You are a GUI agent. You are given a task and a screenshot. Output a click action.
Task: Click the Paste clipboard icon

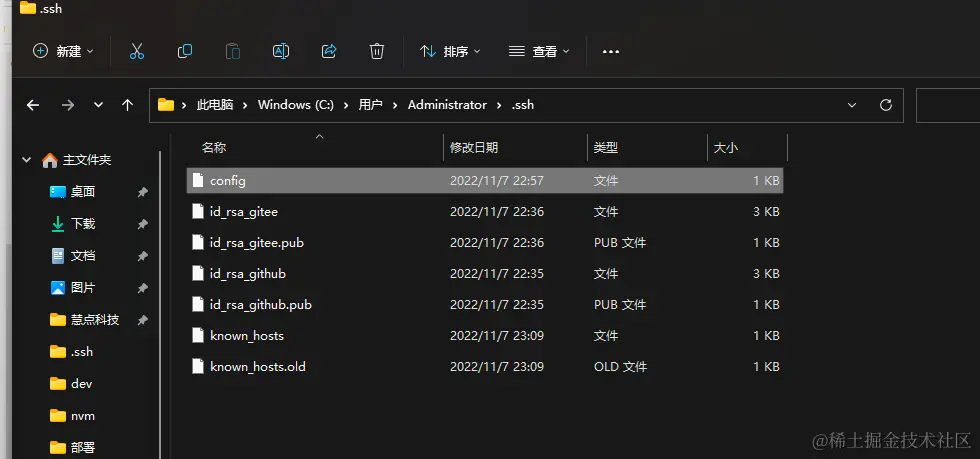click(232, 51)
